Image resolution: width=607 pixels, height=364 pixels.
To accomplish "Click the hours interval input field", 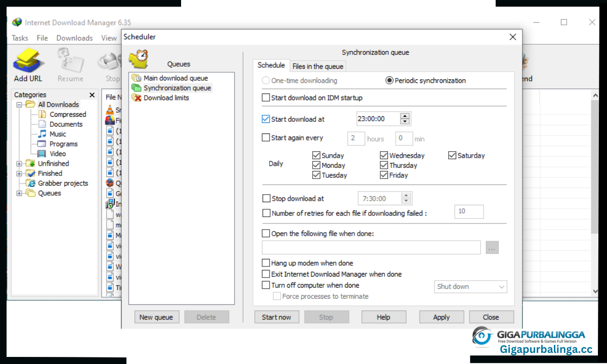I will pos(356,139).
